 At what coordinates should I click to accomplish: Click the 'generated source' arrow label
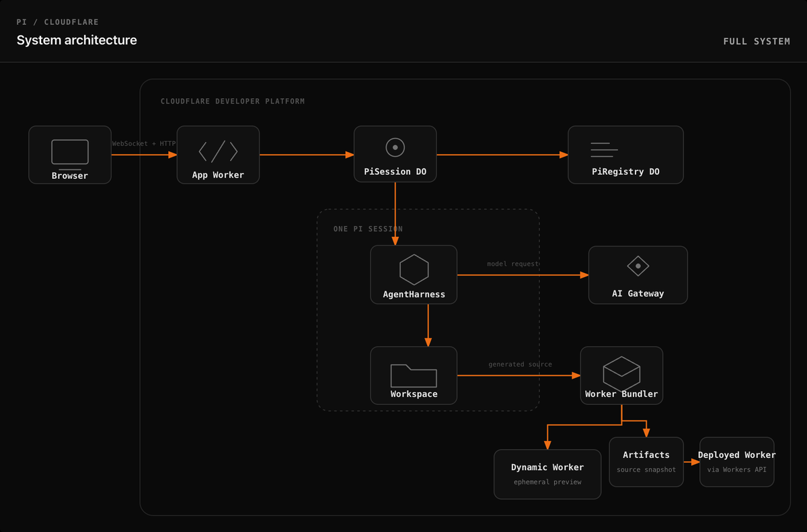click(x=520, y=365)
